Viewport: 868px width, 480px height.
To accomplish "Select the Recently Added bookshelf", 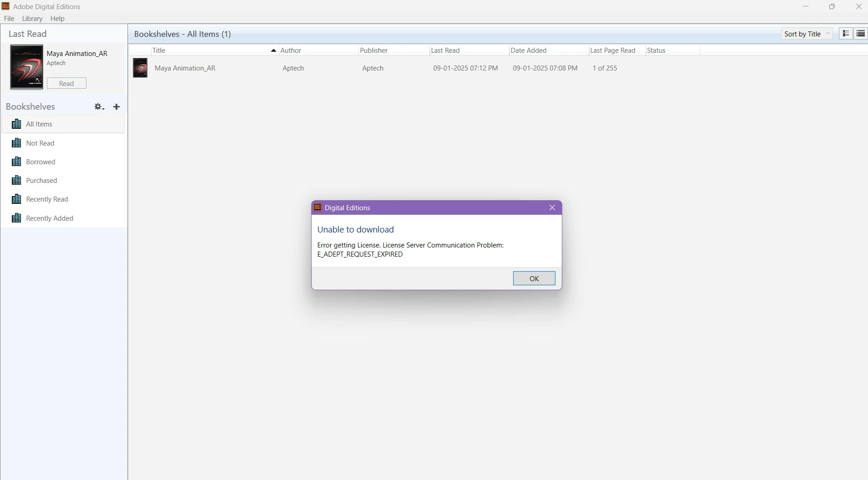I will pyautogui.click(x=63, y=218).
